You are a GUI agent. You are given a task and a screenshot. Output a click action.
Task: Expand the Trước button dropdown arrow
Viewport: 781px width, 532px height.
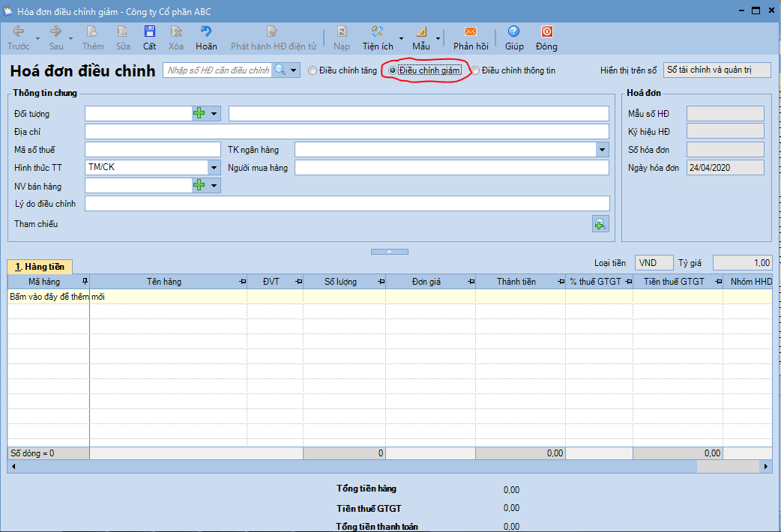tap(37, 38)
